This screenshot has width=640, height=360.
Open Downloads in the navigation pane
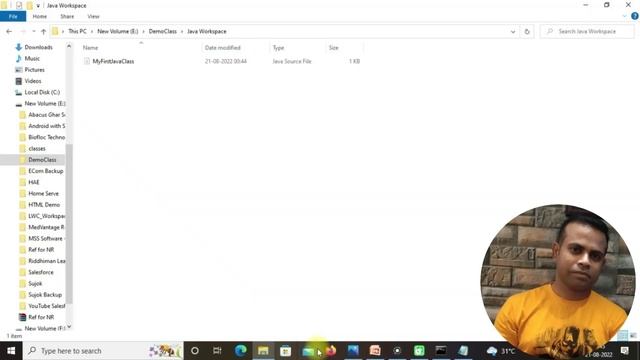coord(38,47)
